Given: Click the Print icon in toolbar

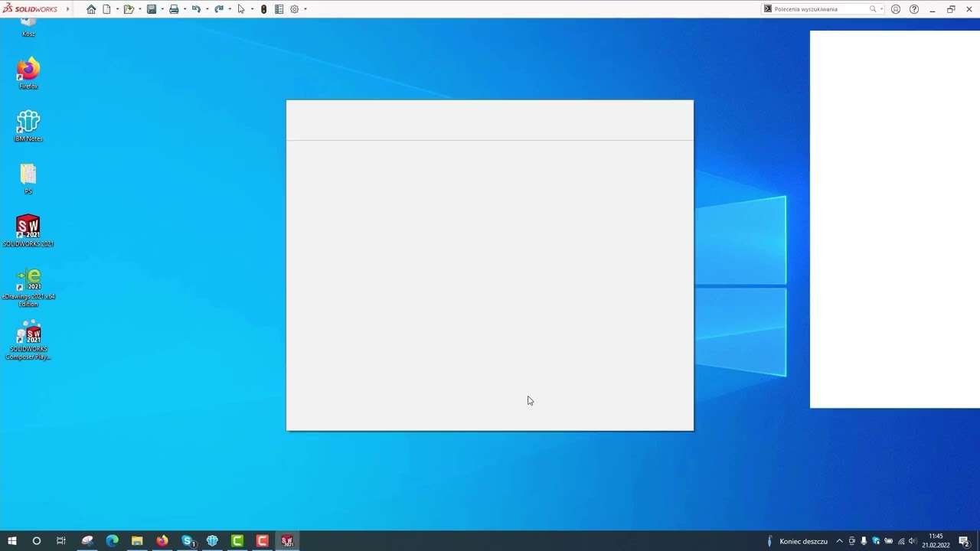Looking at the screenshot, I should (x=174, y=9).
